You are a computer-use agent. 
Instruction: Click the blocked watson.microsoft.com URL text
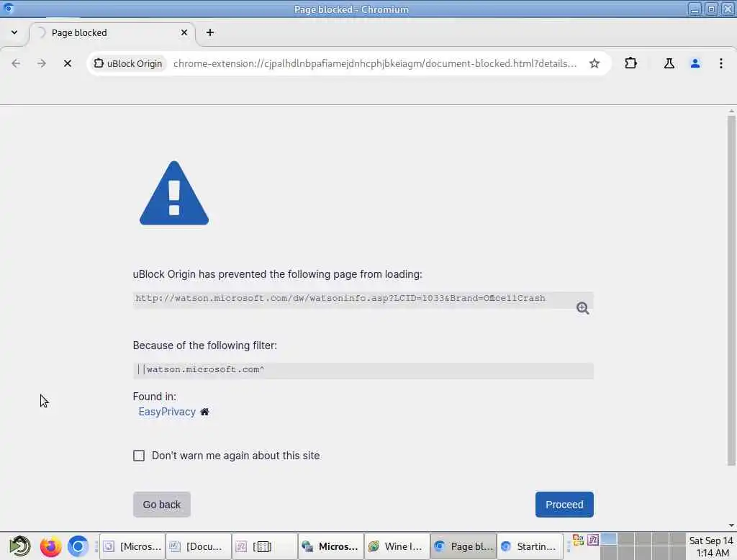tap(340, 298)
